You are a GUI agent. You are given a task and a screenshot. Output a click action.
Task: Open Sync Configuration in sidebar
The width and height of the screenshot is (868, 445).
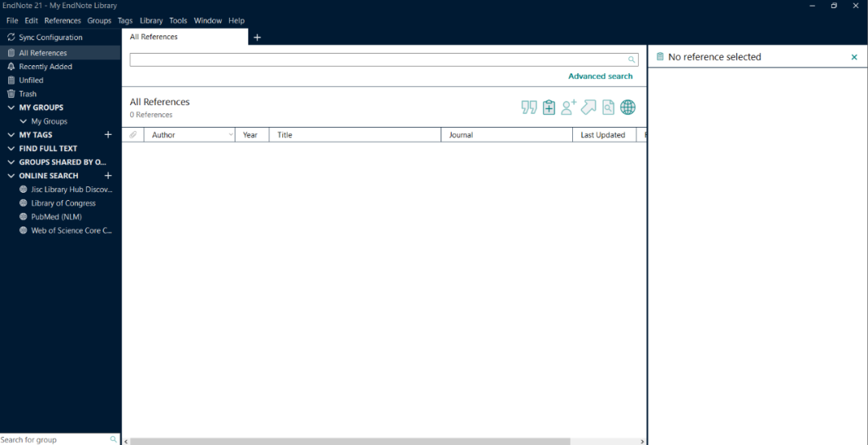pyautogui.click(x=50, y=38)
